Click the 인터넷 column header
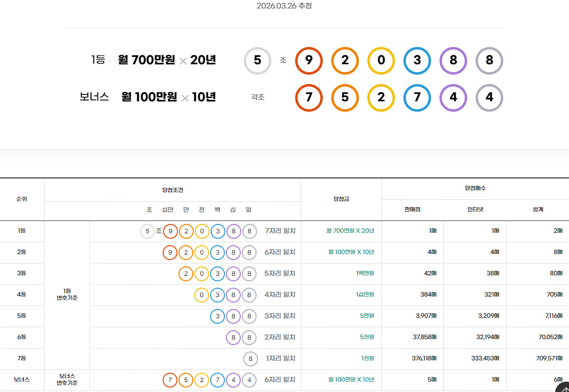The width and height of the screenshot is (569, 392). pos(475,210)
